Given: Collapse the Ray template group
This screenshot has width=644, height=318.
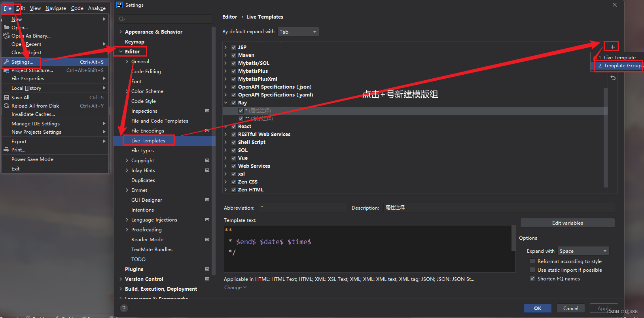Looking at the screenshot, I should 226,102.
